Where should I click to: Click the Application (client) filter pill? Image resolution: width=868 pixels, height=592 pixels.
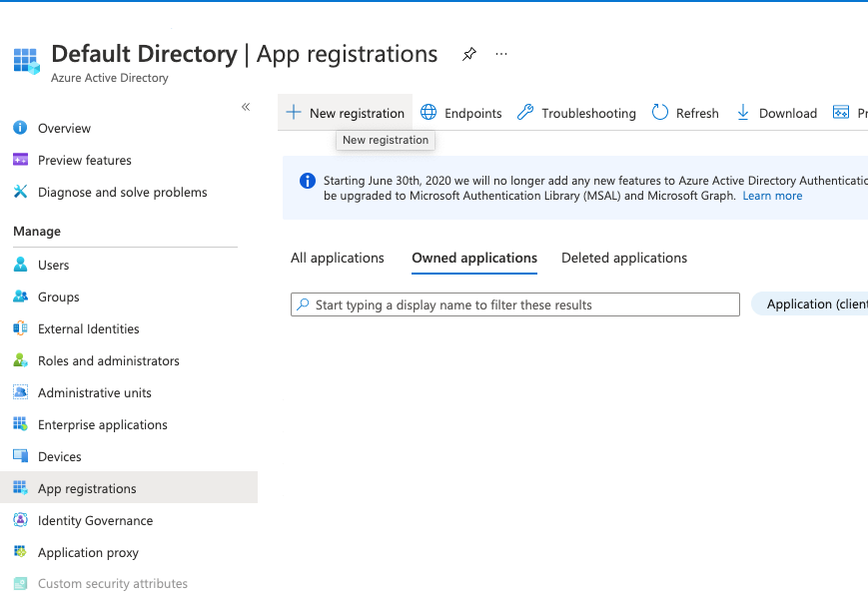point(810,304)
